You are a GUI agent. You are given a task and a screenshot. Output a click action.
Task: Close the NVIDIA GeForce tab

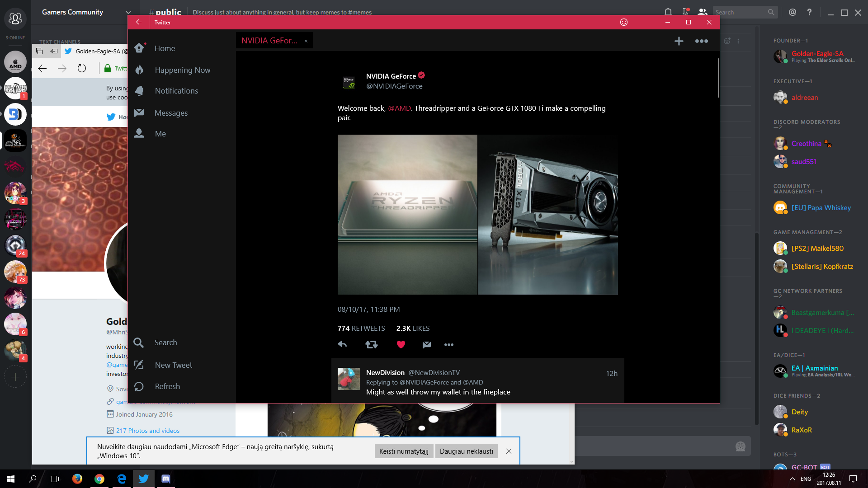pyautogui.click(x=306, y=41)
